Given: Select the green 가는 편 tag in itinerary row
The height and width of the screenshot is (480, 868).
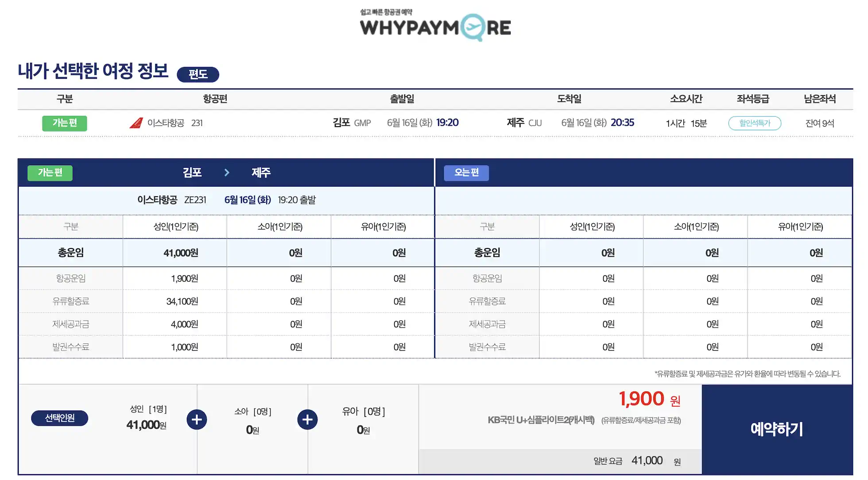Looking at the screenshot, I should (x=65, y=123).
